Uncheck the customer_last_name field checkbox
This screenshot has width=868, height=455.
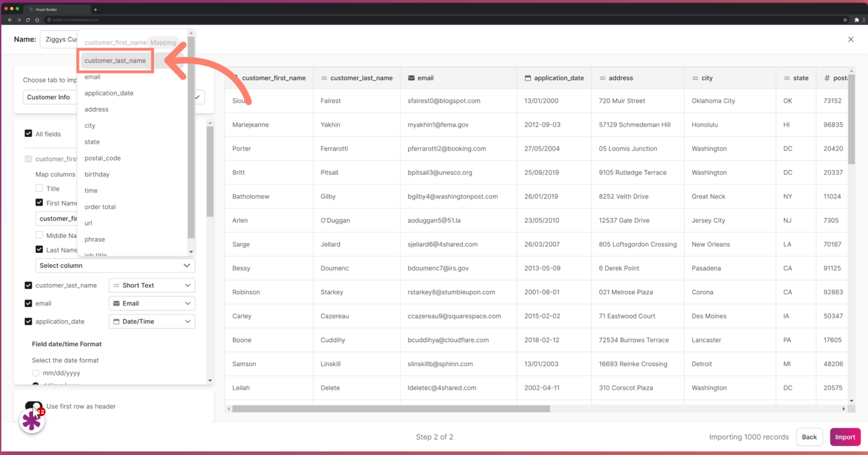point(28,285)
